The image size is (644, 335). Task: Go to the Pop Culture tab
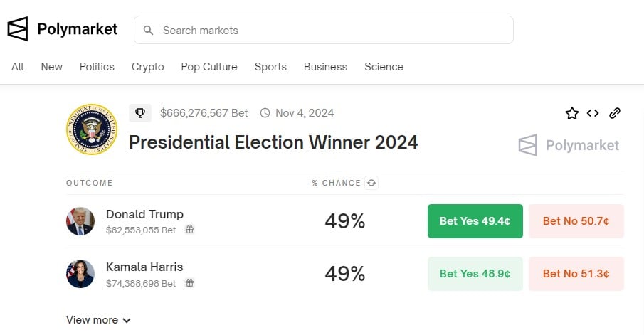tap(209, 67)
